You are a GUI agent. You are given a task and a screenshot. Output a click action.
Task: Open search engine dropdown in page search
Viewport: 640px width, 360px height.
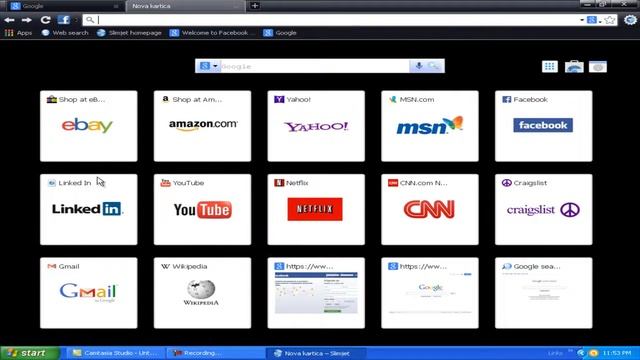(x=209, y=66)
